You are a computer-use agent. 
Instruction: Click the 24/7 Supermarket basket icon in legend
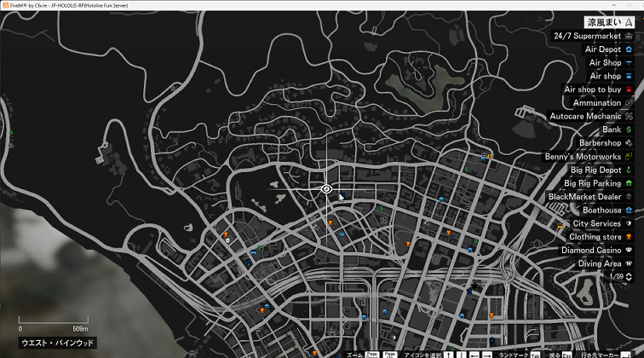click(x=629, y=36)
